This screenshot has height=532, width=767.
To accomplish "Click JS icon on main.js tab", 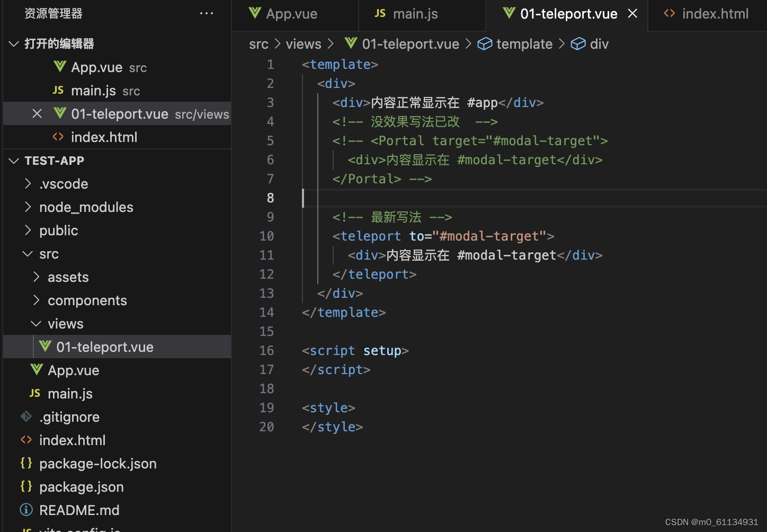I will point(380,13).
